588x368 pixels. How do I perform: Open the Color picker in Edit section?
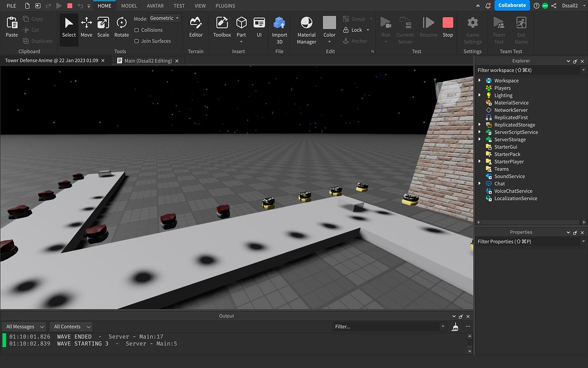329,29
